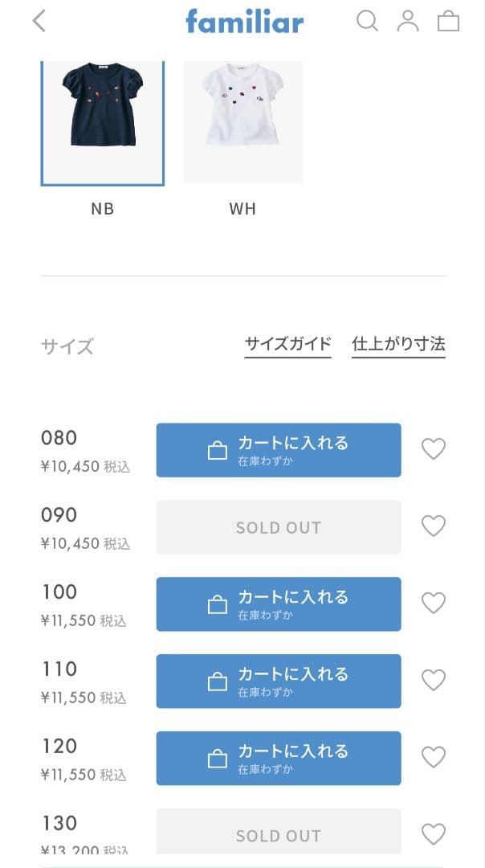Click the cart icon in the 120 row
This screenshot has width=485, height=868.
215,758
